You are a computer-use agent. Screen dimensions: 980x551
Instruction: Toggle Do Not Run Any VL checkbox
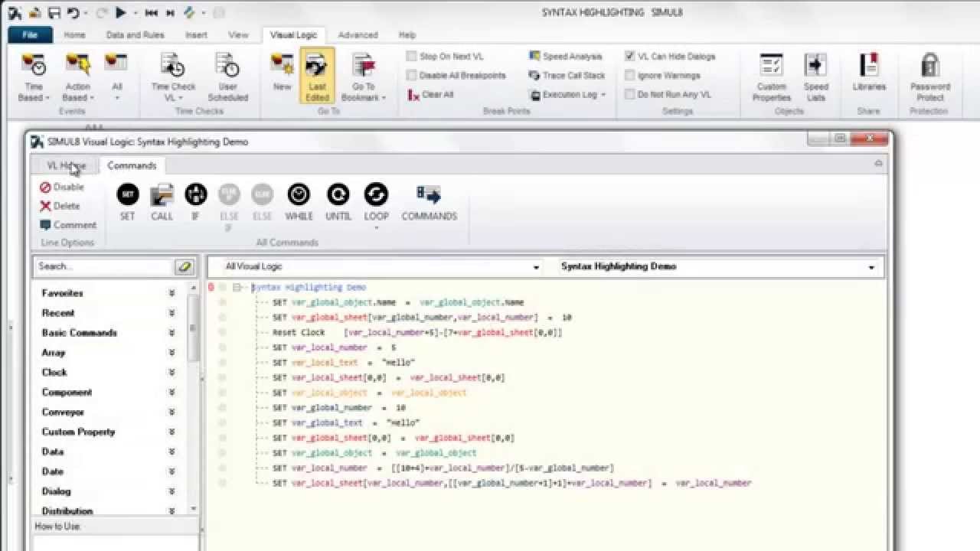coord(629,95)
